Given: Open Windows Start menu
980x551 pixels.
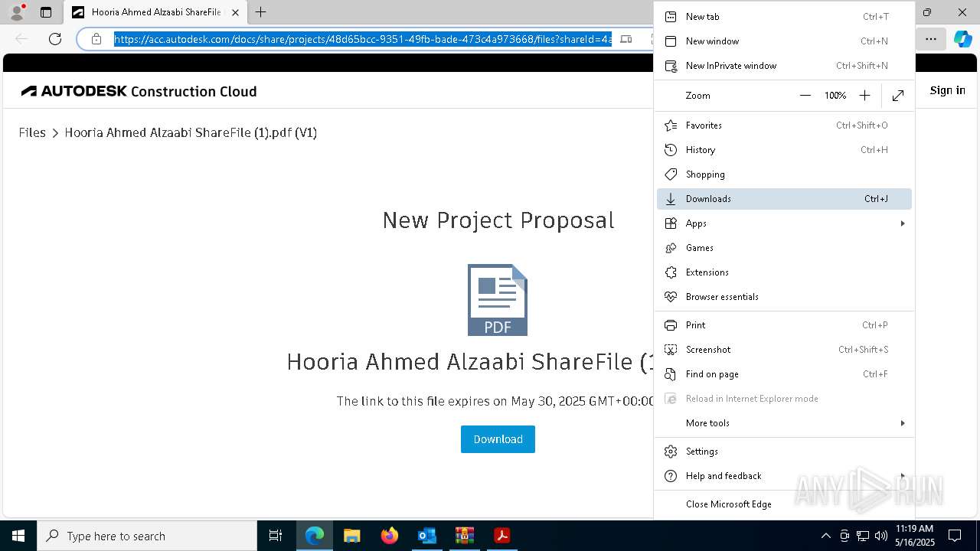Looking at the screenshot, I should tap(18, 536).
